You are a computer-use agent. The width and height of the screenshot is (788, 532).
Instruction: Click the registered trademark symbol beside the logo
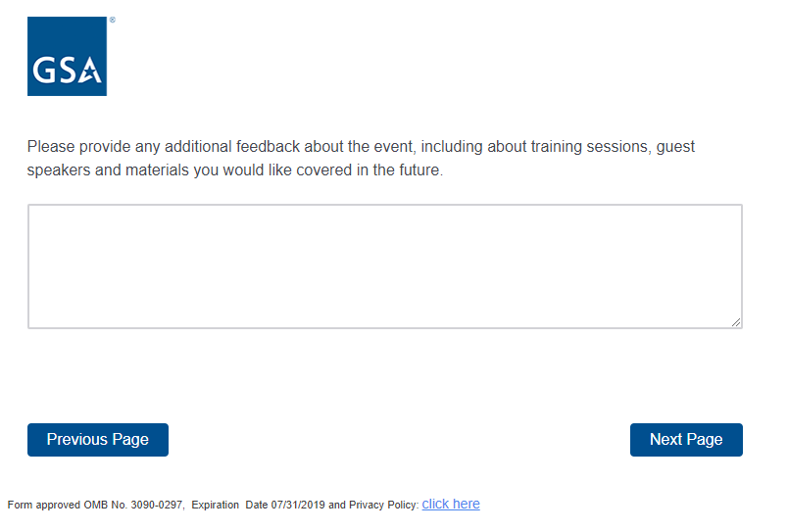[x=112, y=20]
